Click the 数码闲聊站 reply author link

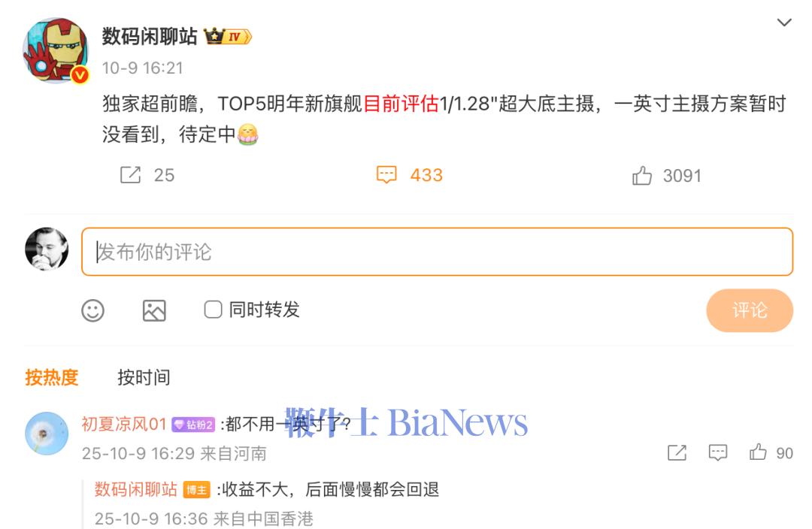(x=135, y=489)
